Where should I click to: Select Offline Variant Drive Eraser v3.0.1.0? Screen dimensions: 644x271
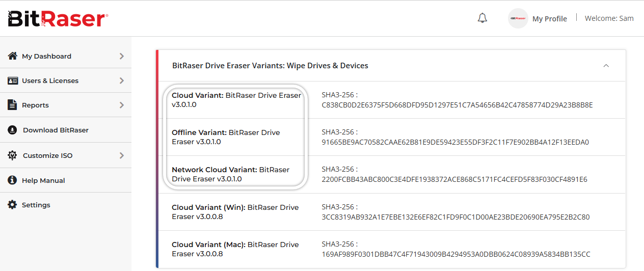click(226, 137)
